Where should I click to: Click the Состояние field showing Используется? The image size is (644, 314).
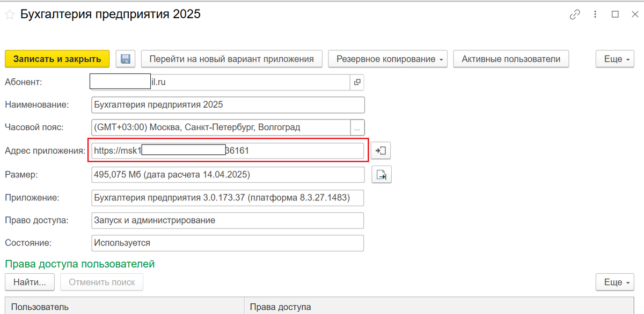pyautogui.click(x=228, y=243)
